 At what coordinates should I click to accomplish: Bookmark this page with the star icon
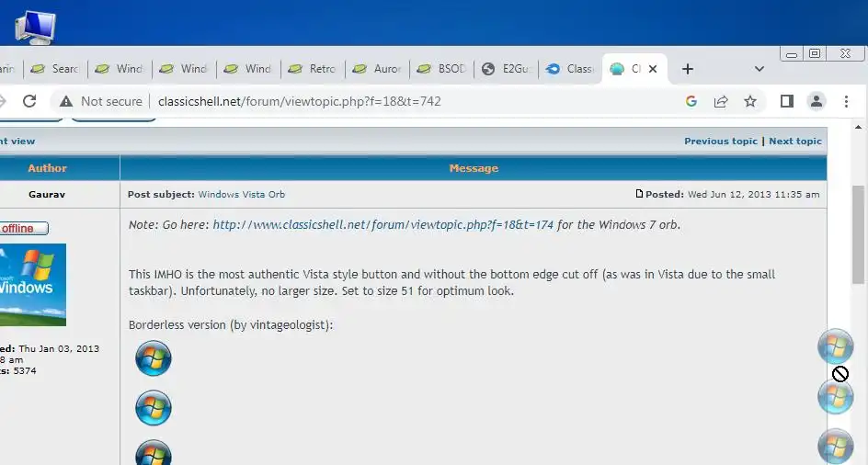[x=750, y=101]
